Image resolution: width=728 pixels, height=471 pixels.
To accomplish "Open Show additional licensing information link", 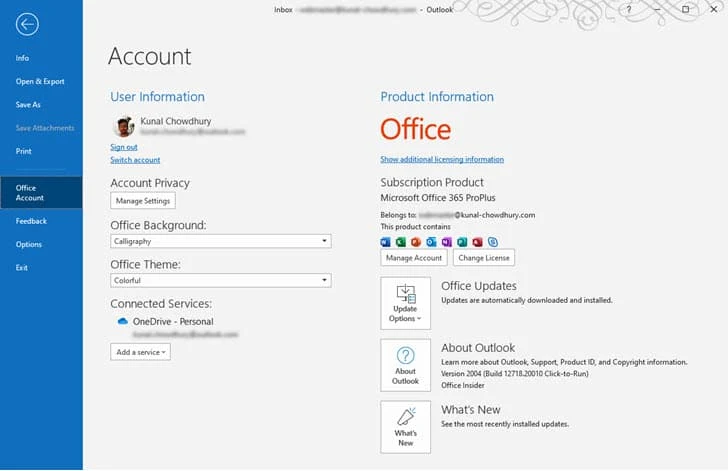I will [442, 159].
